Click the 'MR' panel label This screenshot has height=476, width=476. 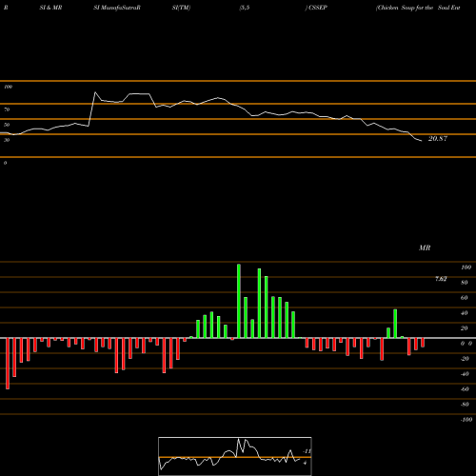point(425,248)
